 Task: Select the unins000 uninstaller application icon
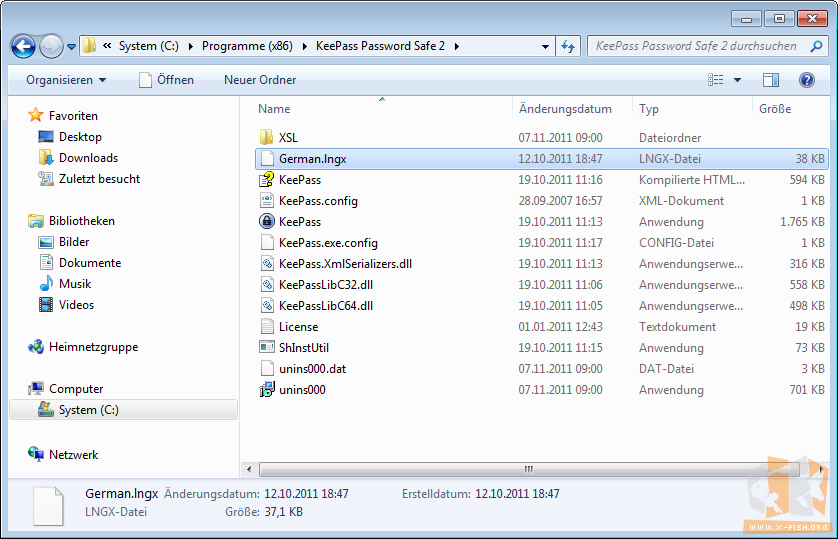[267, 389]
